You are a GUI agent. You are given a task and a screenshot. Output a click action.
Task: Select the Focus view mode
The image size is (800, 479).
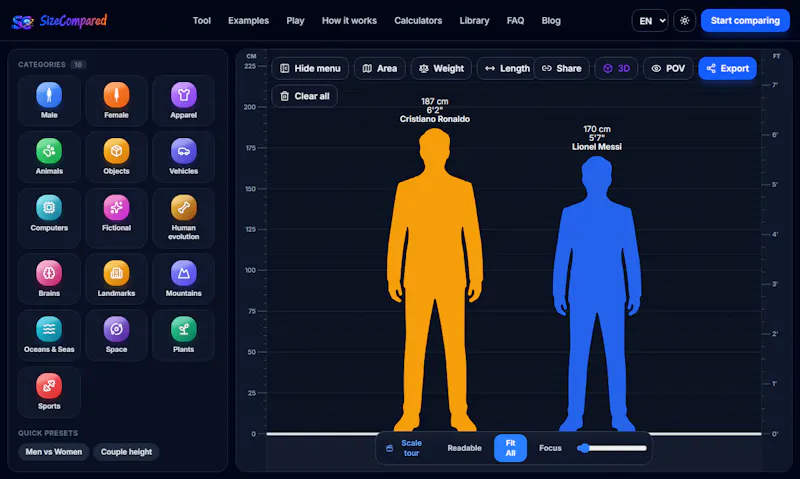pyautogui.click(x=550, y=448)
